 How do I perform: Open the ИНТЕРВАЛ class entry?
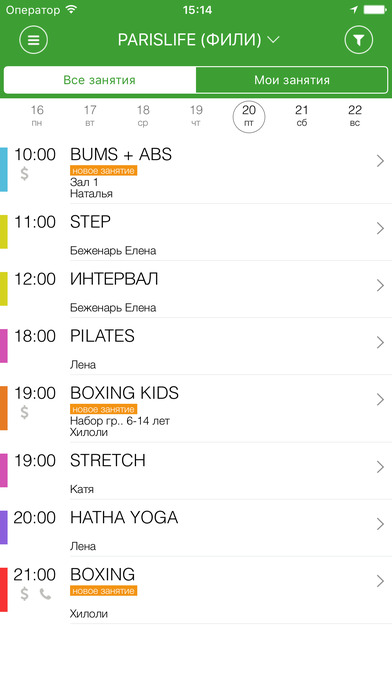196,289
